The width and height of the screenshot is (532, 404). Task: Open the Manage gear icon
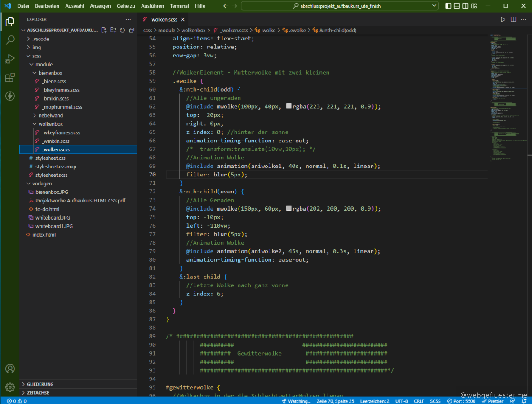coord(10,387)
